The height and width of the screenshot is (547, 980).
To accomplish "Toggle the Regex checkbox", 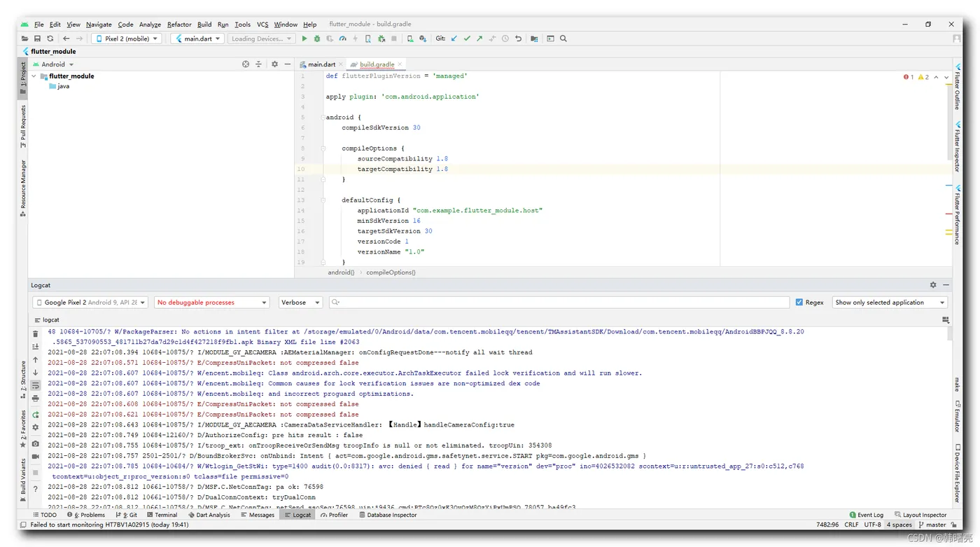I will click(799, 303).
